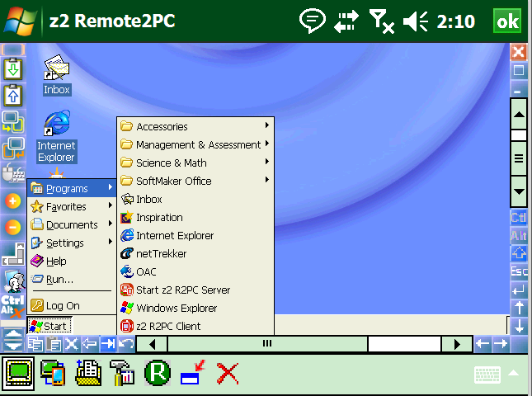Open Windows Explorer from the Programs menu
The width and height of the screenshot is (532, 396).
[195, 308]
